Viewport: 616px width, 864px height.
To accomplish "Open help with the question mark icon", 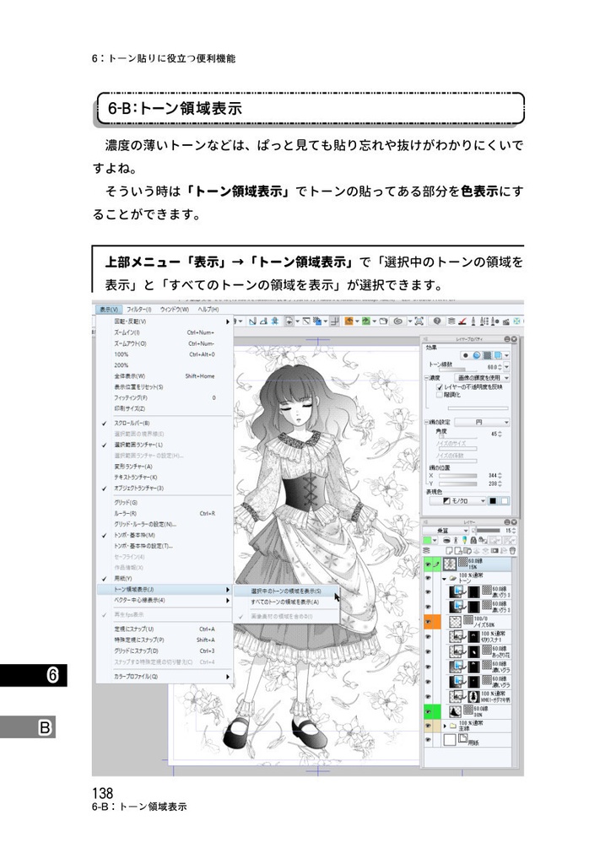I will [x=437, y=321].
